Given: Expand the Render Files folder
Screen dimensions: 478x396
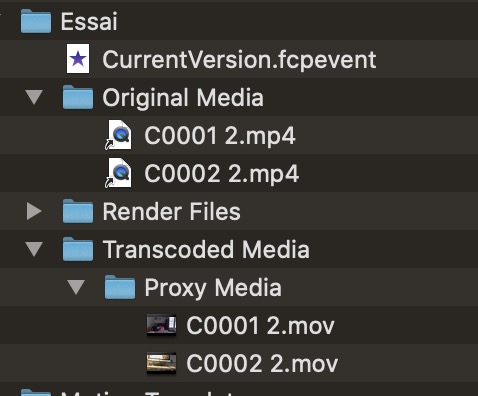Looking at the screenshot, I should click(x=34, y=211).
